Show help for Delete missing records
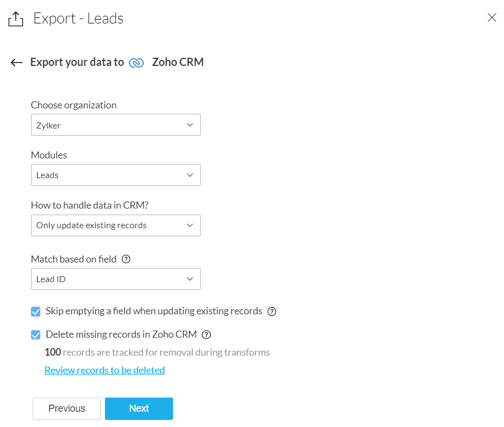The image size is (504, 427). pos(206,334)
